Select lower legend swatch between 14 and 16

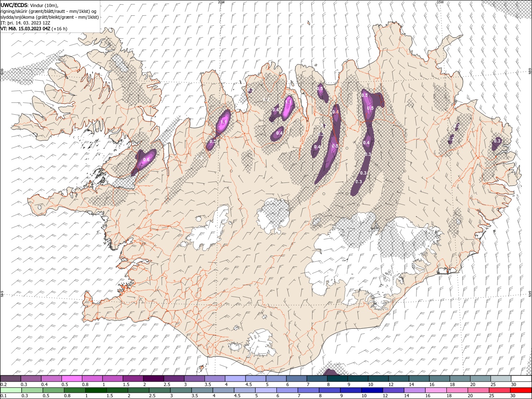(415, 390)
